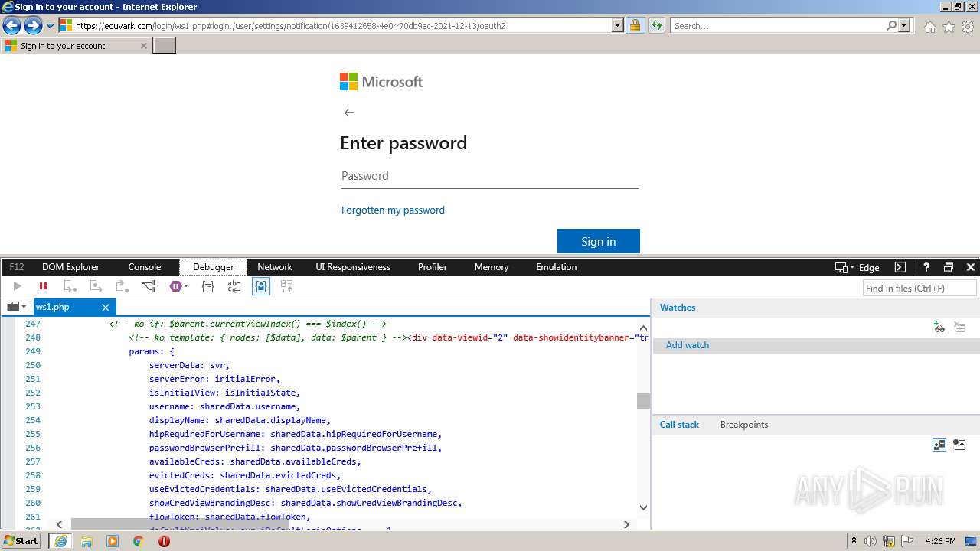Click the Forgotten my password link
Image resolution: width=980 pixels, height=551 pixels.
pyautogui.click(x=393, y=210)
